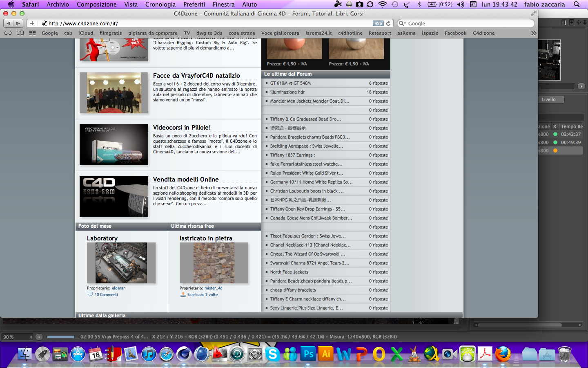Viewport: 588px width, 368px height.
Task: Open the Reading List glasses icon
Action: click(x=8, y=33)
